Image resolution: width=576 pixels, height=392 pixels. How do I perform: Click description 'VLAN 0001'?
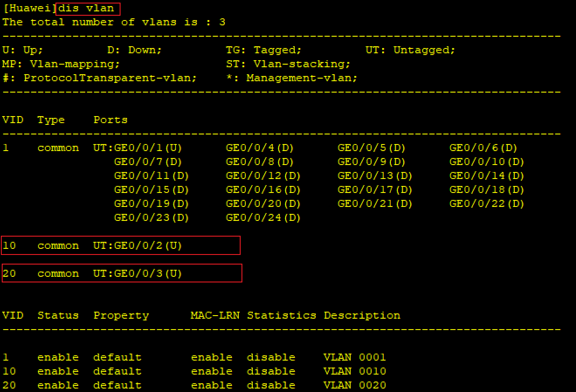coord(355,358)
